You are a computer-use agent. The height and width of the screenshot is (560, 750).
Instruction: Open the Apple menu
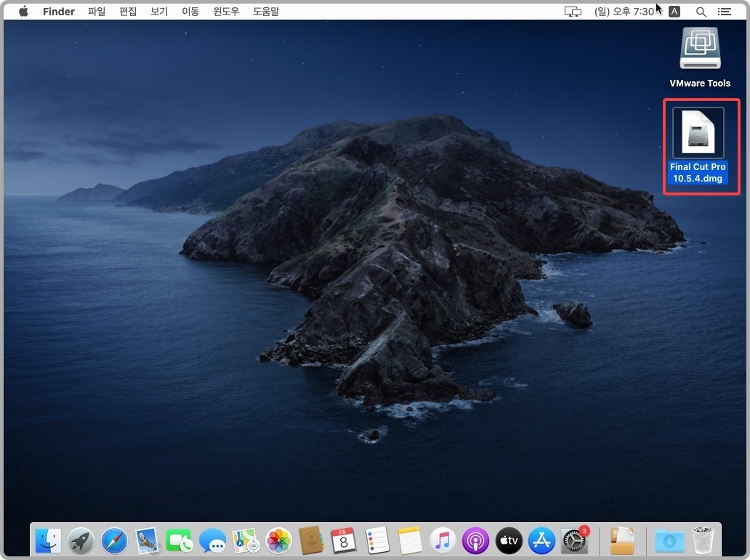pyautogui.click(x=23, y=12)
